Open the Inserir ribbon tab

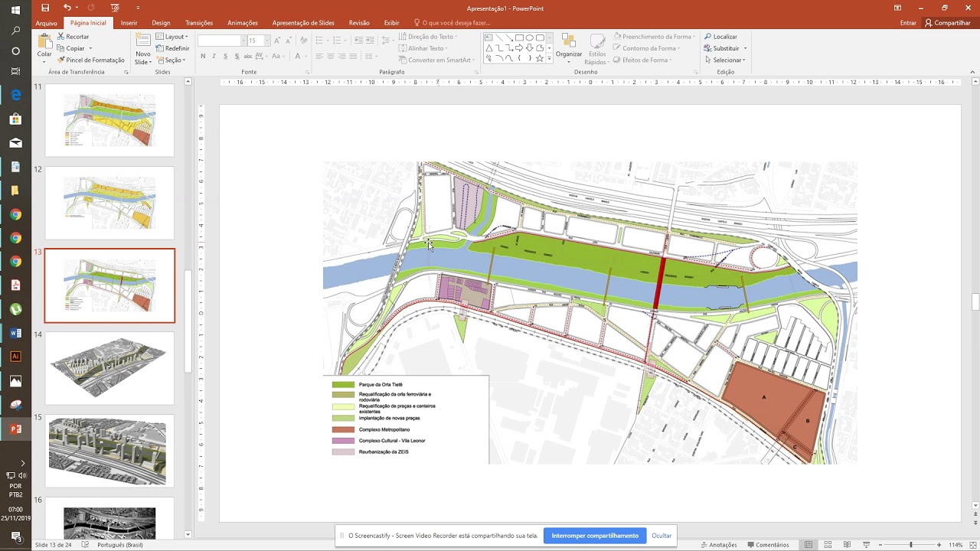(x=129, y=23)
